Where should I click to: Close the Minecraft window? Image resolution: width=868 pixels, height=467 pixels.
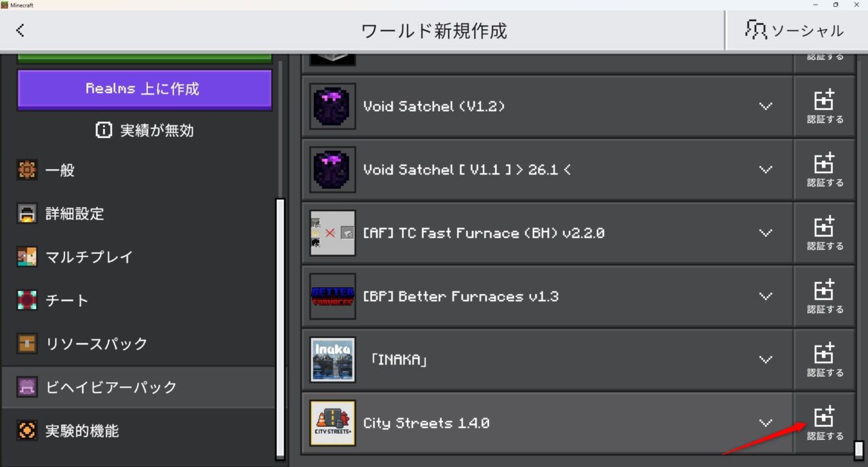(856, 5)
